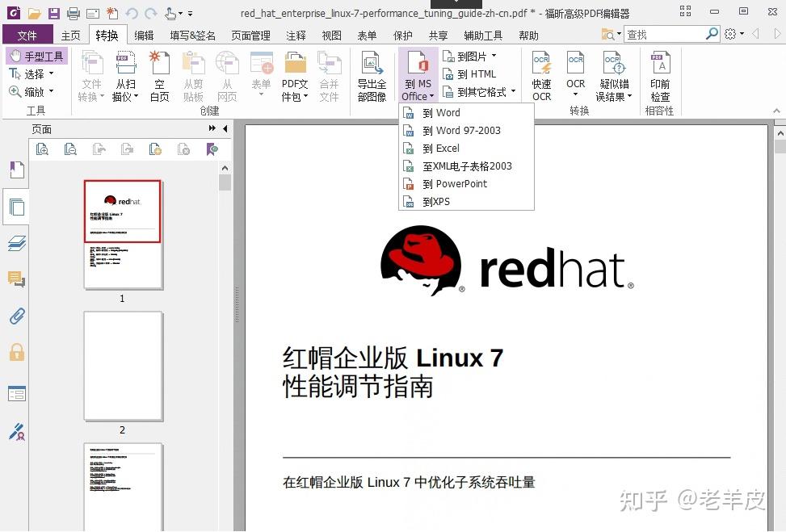Expand the To Image (到图片) dropdown
This screenshot has height=532, width=786.
click(x=494, y=56)
